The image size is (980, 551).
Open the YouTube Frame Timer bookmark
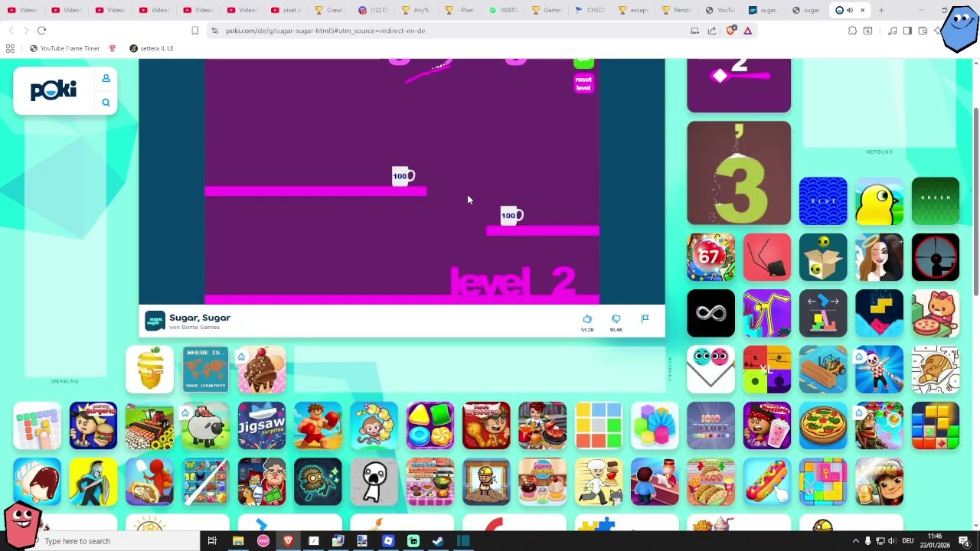tap(65, 48)
